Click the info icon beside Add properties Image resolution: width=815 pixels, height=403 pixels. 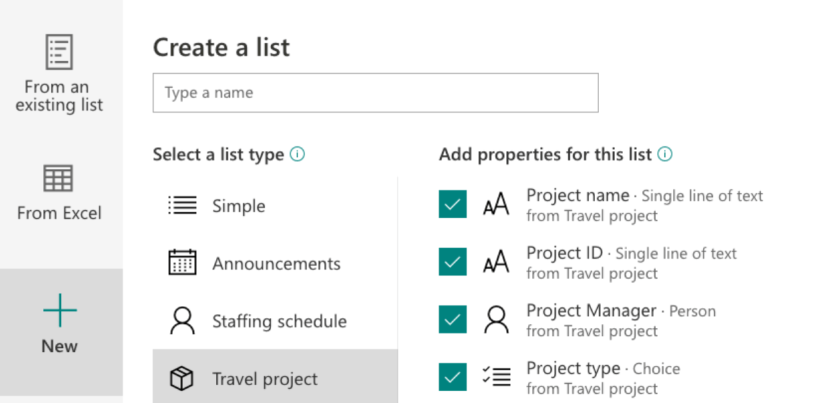pyautogui.click(x=665, y=155)
